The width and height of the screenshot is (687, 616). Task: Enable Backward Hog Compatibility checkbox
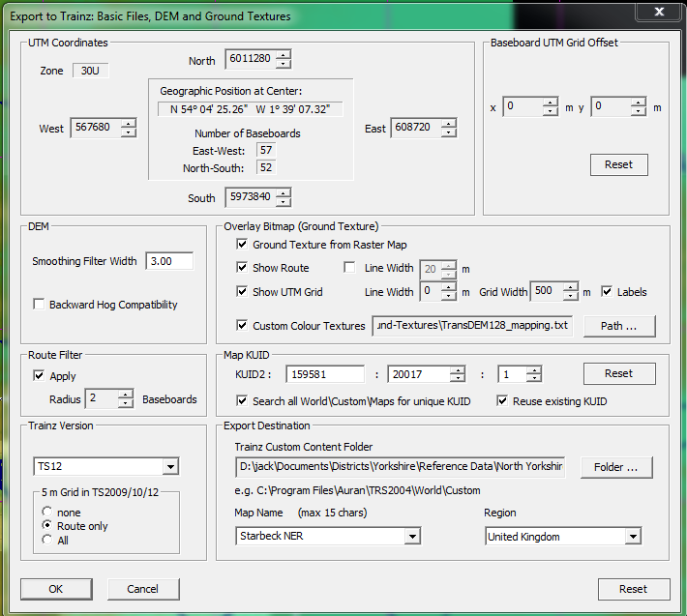40,305
